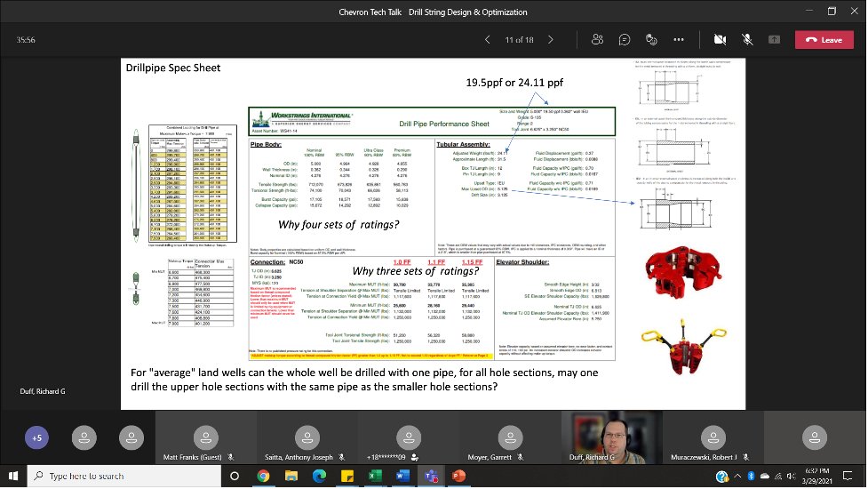868x489 pixels.
Task: Show the +5 overflow participants
Action: click(x=36, y=438)
